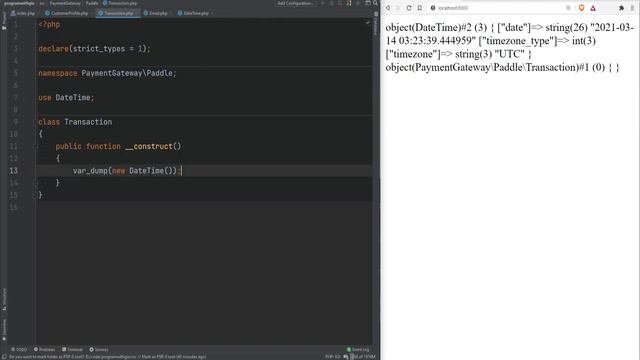This screenshot has height=360, width=640.
Task: Click Transaction.php breadcrumb in navigation bar
Action: coord(120,3)
